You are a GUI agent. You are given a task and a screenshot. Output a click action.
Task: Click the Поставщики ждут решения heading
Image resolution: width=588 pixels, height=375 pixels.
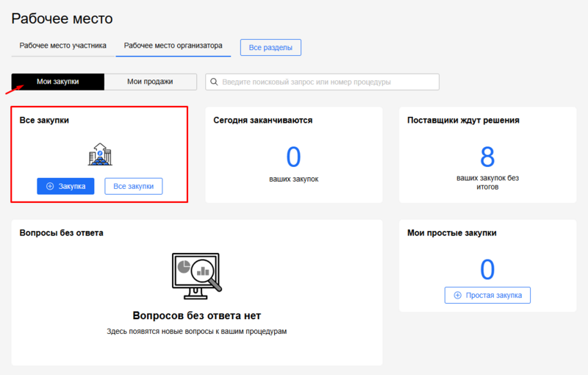[463, 121]
